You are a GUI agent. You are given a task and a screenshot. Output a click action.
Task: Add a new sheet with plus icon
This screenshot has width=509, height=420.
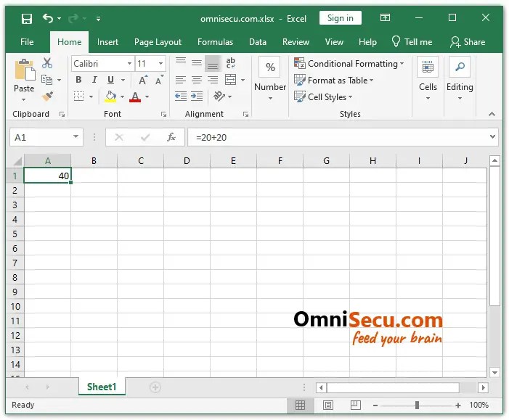tap(155, 387)
